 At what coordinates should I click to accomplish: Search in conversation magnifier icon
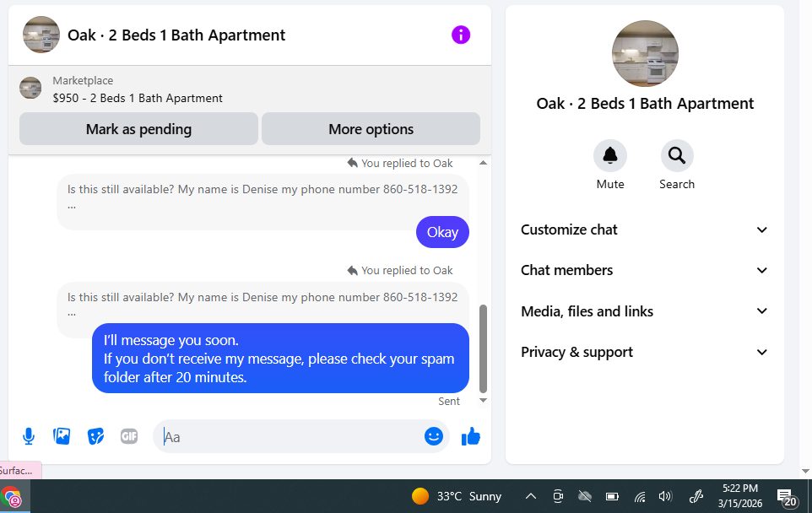[x=677, y=155]
